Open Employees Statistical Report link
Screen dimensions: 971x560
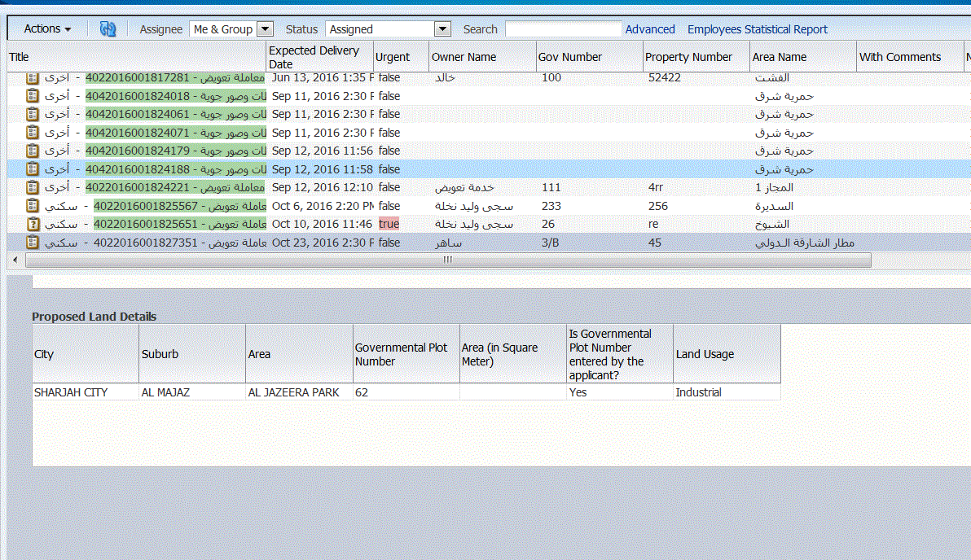tap(757, 29)
